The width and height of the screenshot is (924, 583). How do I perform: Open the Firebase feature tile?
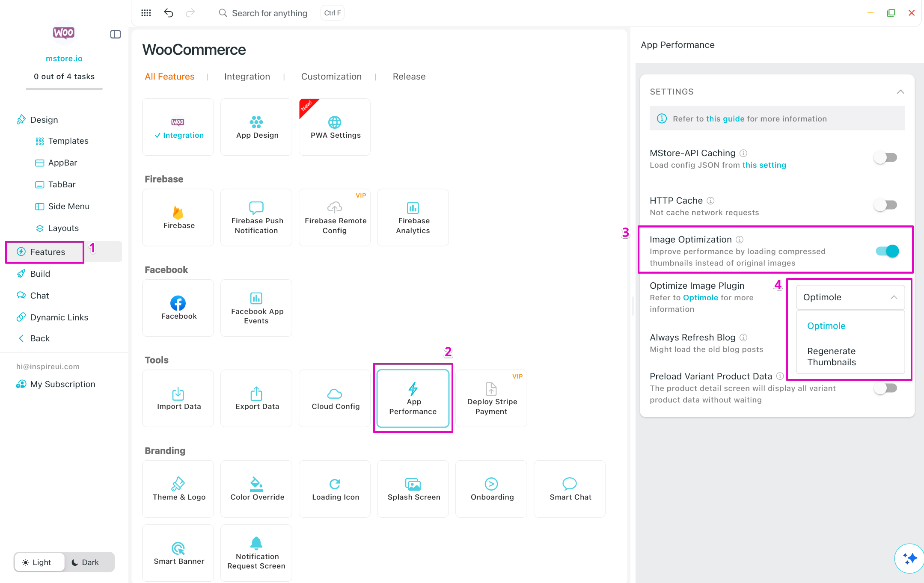[x=178, y=217]
